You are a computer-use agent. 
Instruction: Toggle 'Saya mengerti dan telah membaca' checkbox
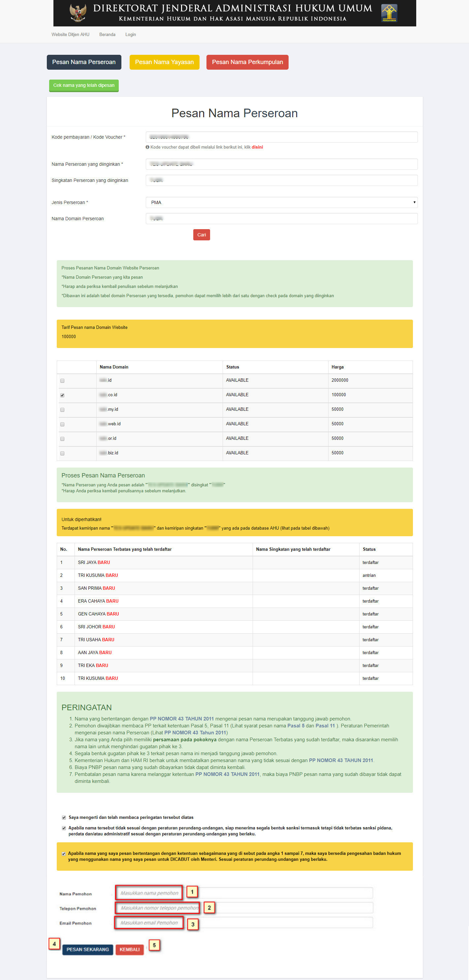coord(64,817)
